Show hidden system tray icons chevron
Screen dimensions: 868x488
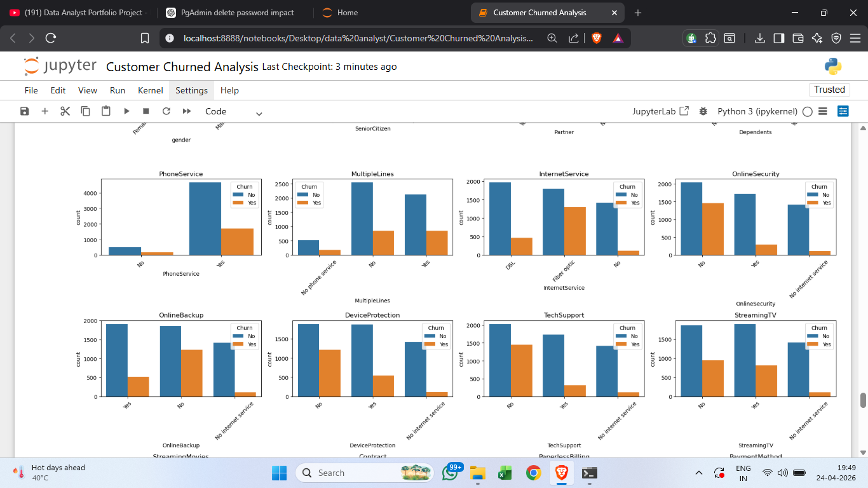699,473
